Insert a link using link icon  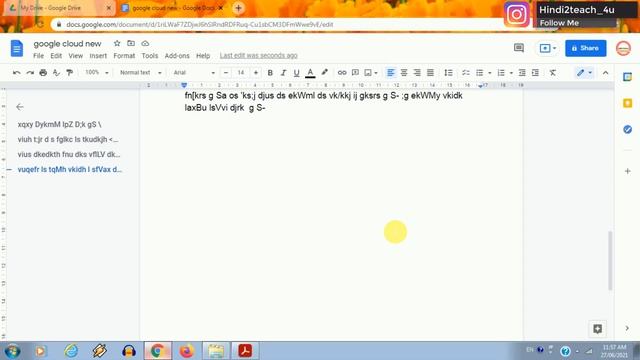342,73
